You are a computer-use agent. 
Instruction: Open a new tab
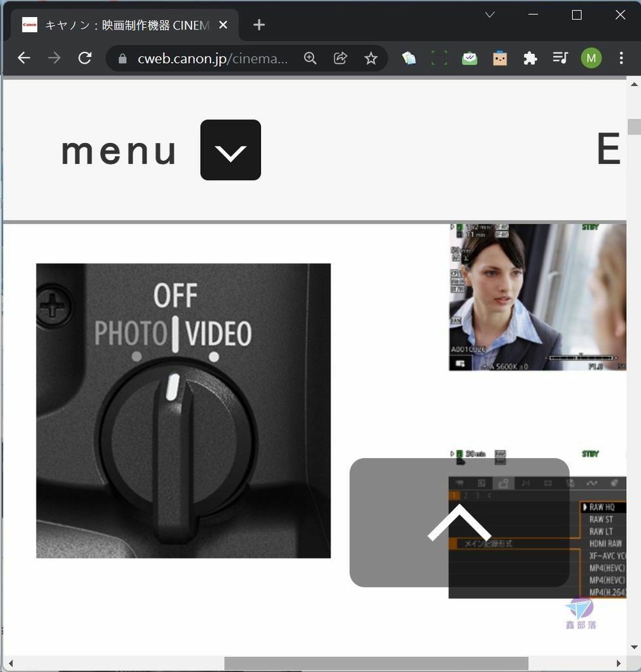pos(258,25)
